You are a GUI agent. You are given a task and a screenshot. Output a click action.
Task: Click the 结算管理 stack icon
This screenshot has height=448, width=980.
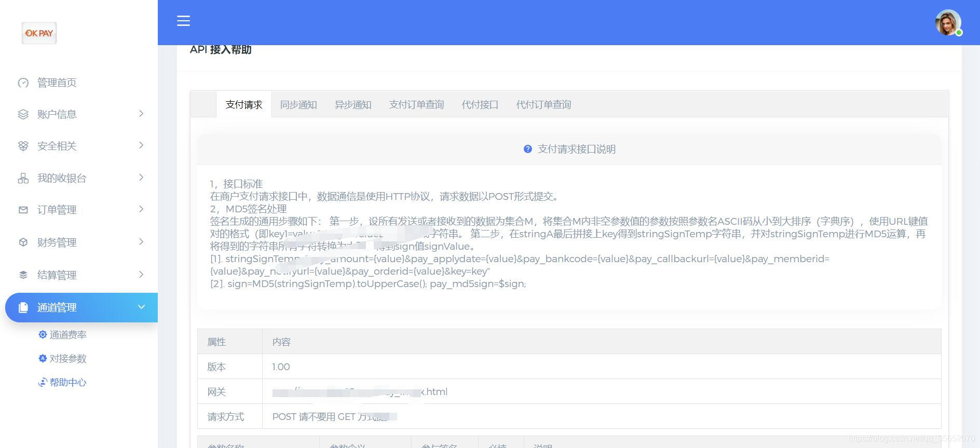click(23, 275)
